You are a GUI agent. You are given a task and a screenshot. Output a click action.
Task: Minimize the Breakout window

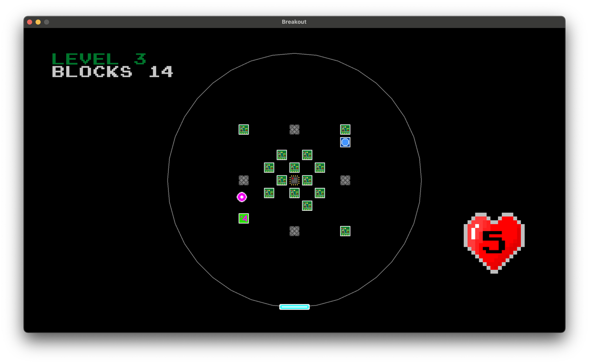pyautogui.click(x=38, y=22)
